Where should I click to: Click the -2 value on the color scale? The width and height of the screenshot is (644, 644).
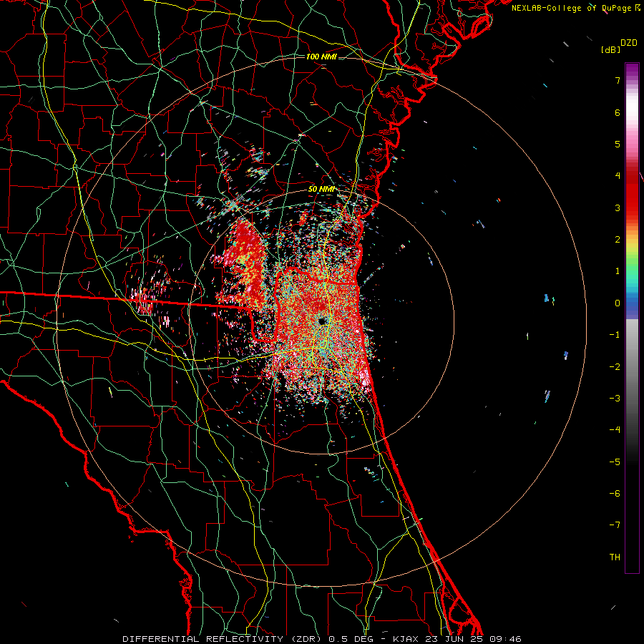point(615,366)
